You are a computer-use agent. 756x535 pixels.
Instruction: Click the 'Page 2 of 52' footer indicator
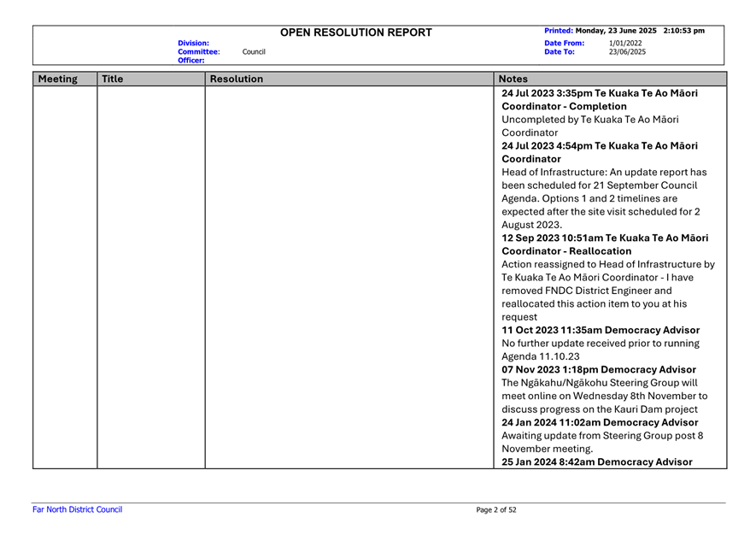coord(496,510)
